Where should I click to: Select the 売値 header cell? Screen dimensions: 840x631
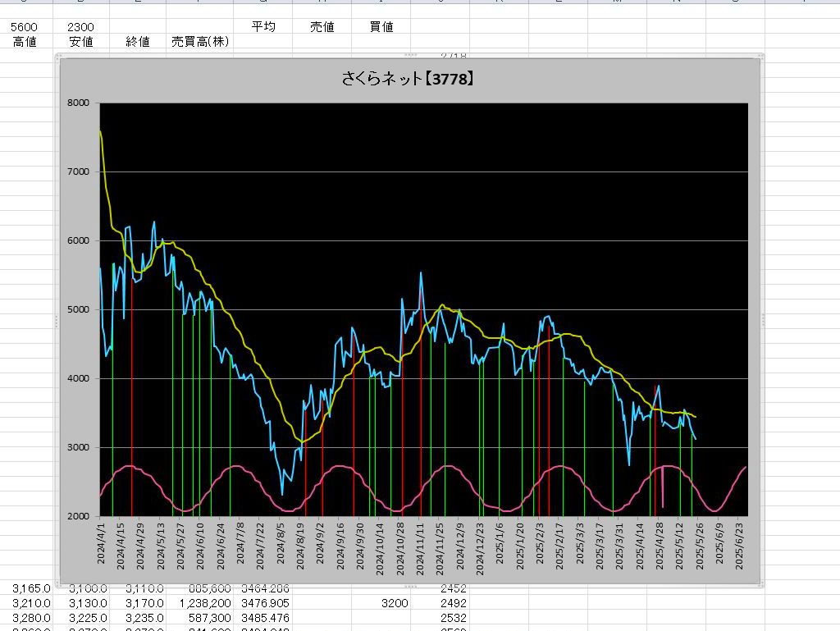(x=322, y=27)
